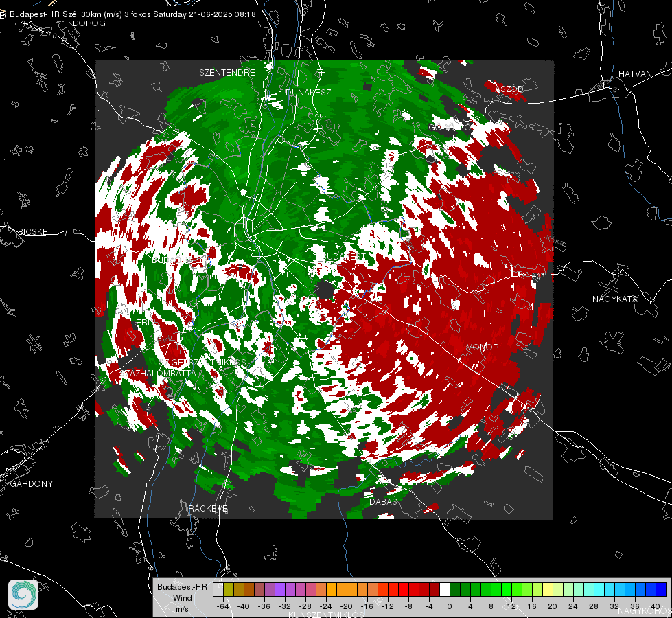
Task: Click the Budapest-HR legend title
Action: (182, 586)
